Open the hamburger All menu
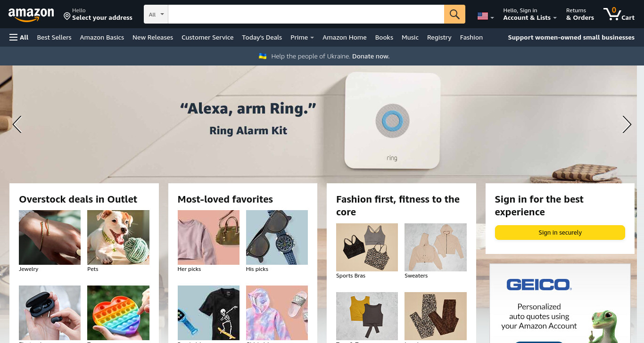644x343 pixels. click(19, 37)
